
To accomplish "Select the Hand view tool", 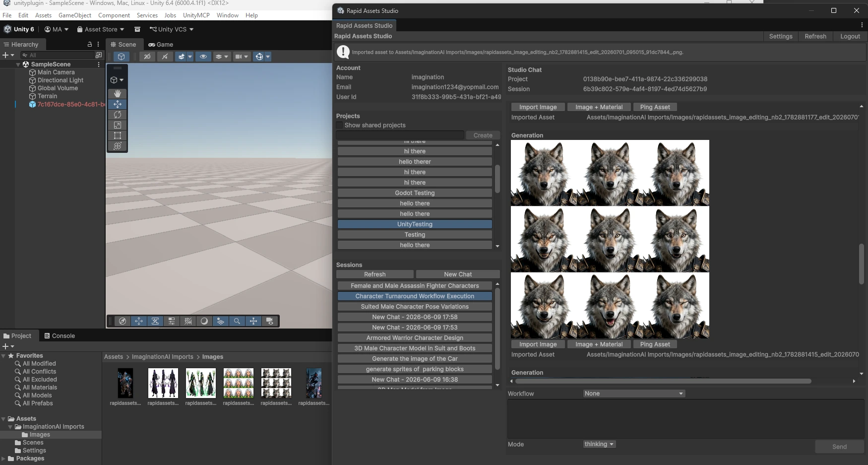I will pyautogui.click(x=118, y=93).
